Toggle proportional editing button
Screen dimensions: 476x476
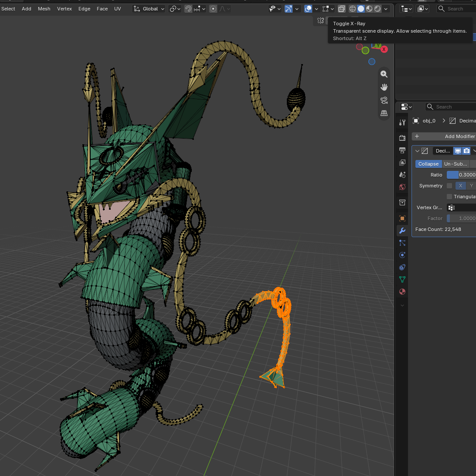click(x=213, y=9)
